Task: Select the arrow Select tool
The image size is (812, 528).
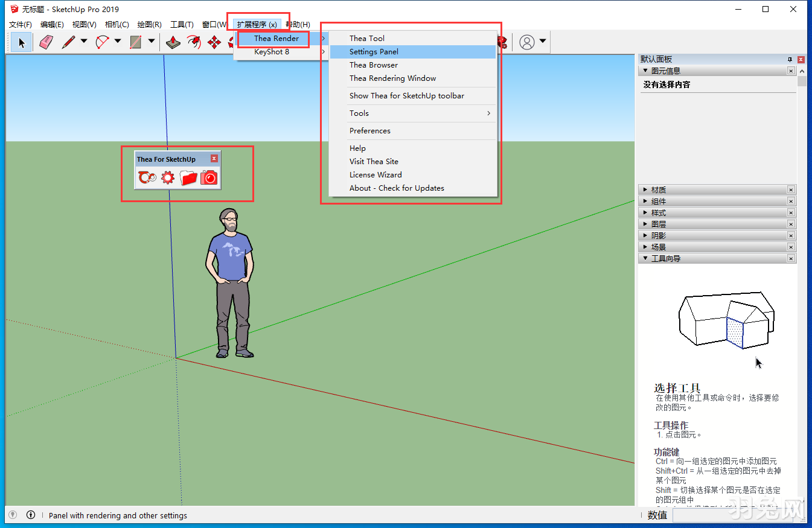Action: coord(22,42)
